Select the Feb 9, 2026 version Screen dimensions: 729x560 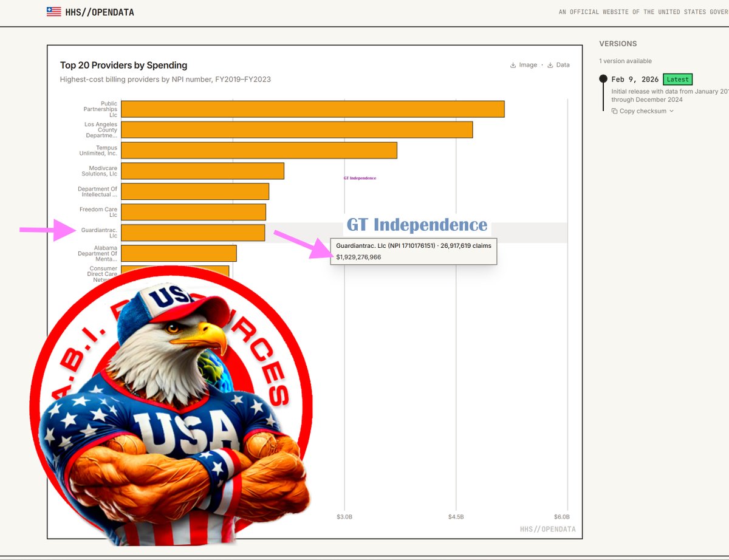(635, 80)
